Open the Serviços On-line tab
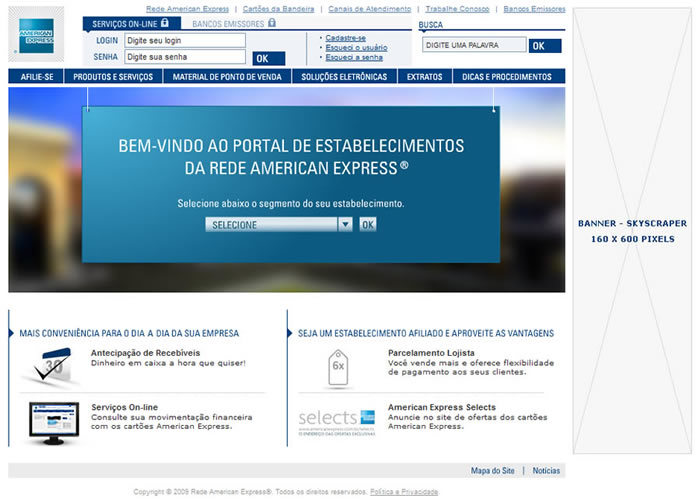 [132, 24]
